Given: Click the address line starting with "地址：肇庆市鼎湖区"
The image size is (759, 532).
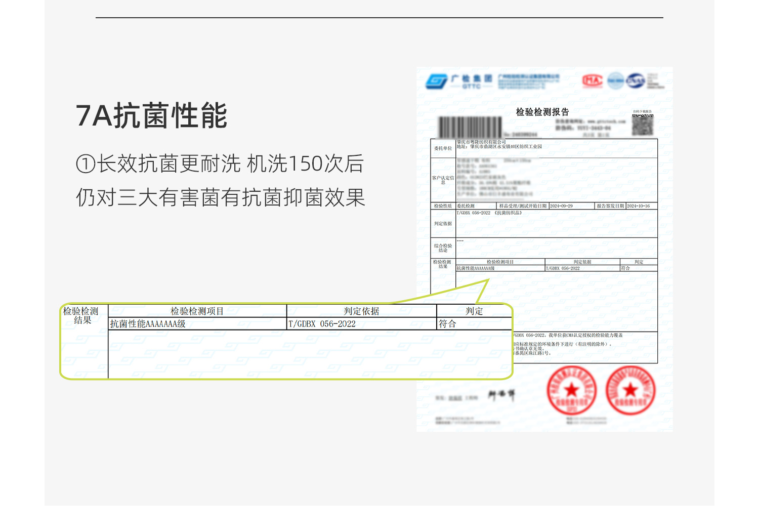Looking at the screenshot, I should 499,147.
